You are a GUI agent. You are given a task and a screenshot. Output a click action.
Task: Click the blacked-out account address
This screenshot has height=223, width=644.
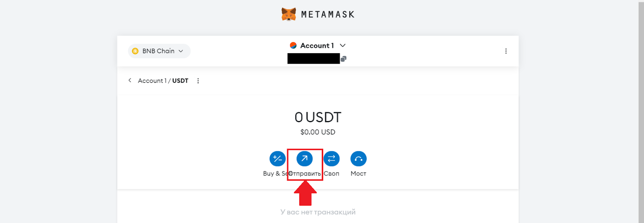pos(314,59)
